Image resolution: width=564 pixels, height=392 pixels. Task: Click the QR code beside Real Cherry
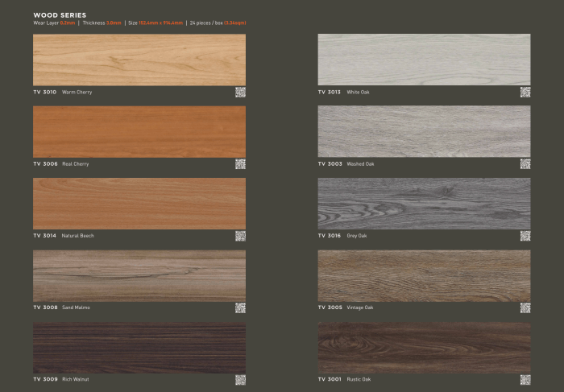[240, 163]
